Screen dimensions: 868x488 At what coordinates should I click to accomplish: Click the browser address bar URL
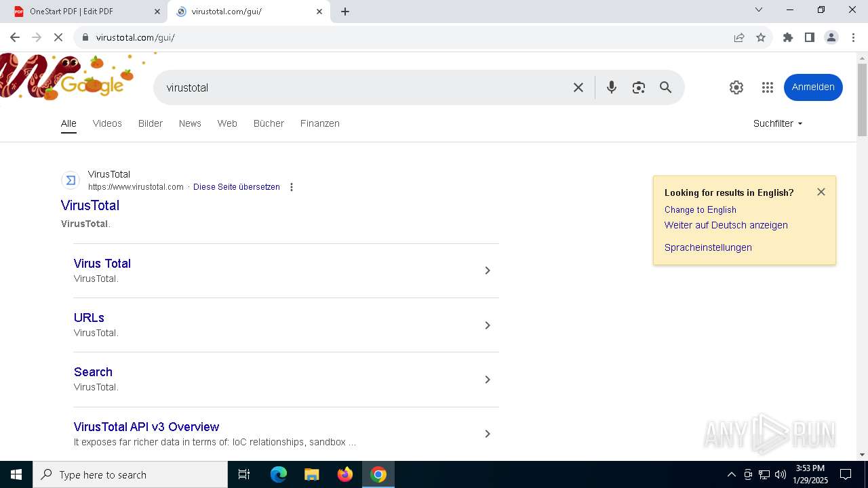136,37
